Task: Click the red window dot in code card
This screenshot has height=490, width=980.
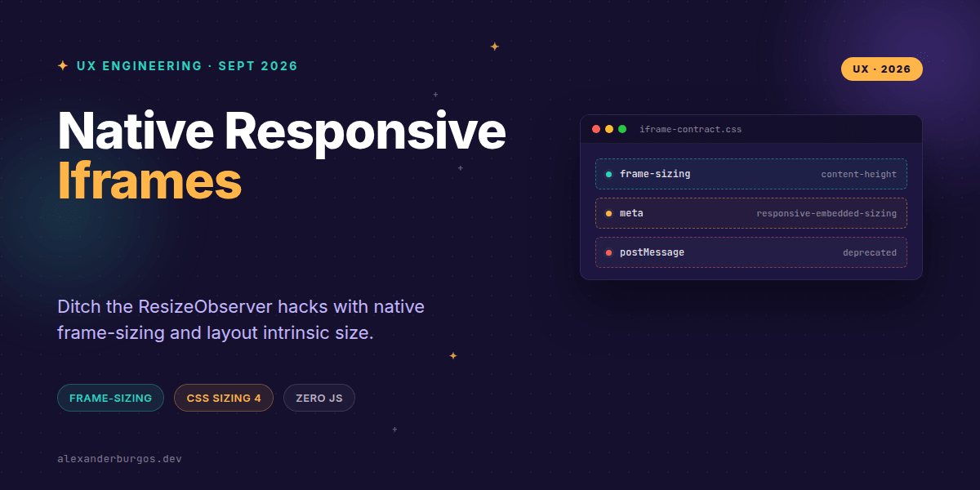Action: click(596, 129)
